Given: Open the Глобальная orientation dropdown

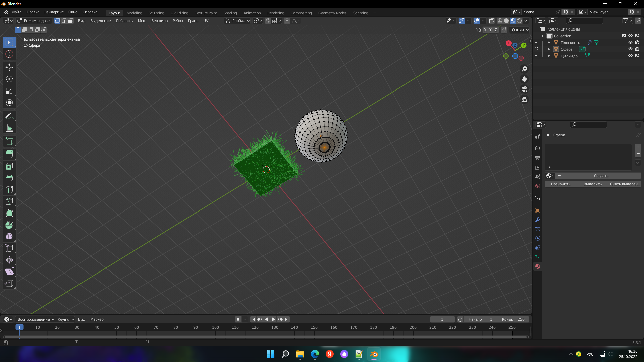Looking at the screenshot, I should pos(237,21).
